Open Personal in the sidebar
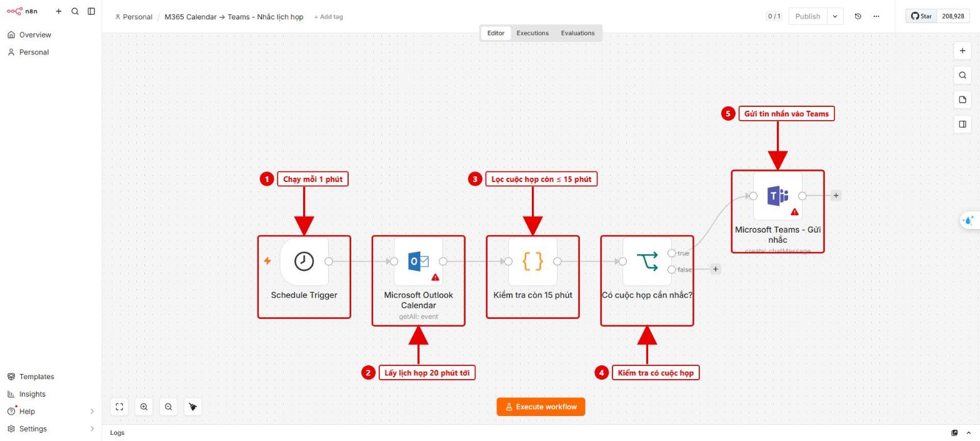 (51, 53)
